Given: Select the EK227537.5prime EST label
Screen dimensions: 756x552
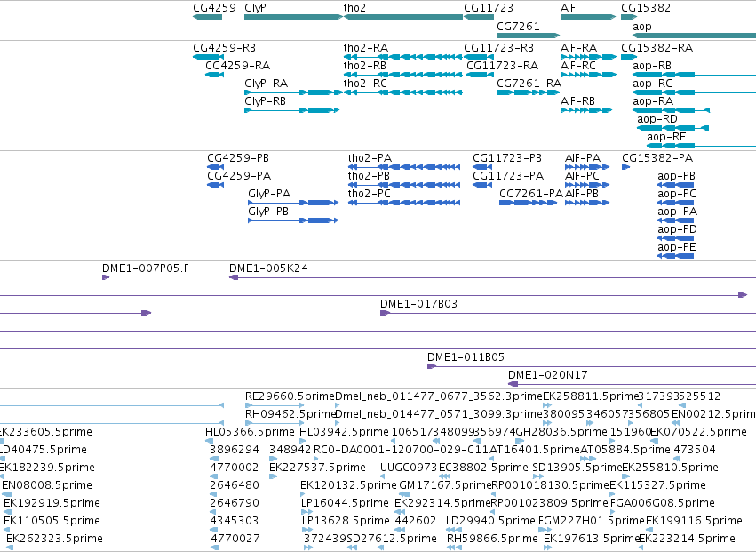Looking at the screenshot, I should point(317,468).
